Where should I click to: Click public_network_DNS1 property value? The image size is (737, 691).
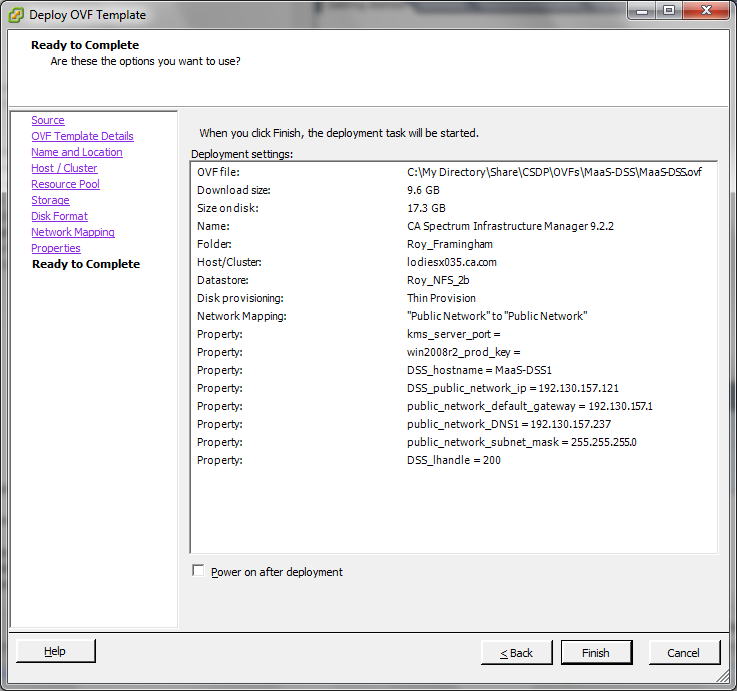[509, 424]
